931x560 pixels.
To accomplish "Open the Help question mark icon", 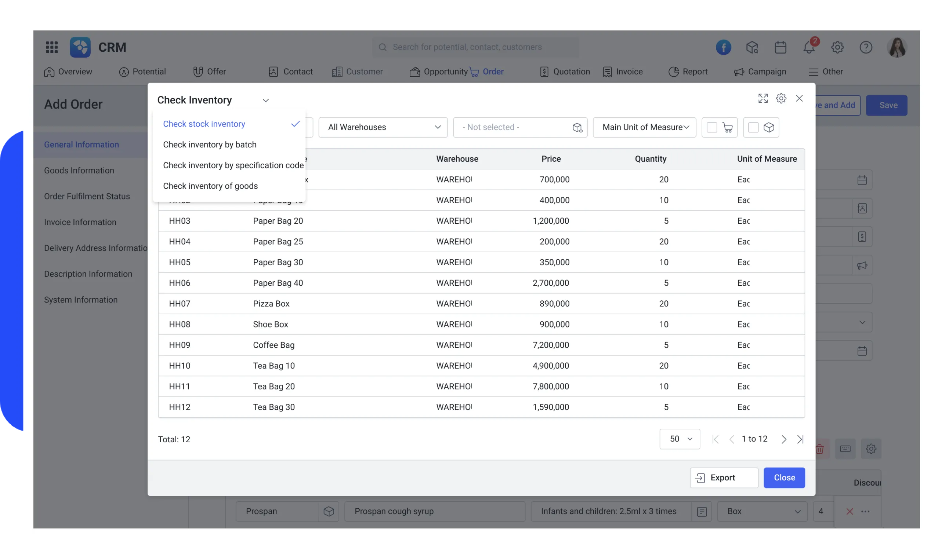I will pos(866,47).
